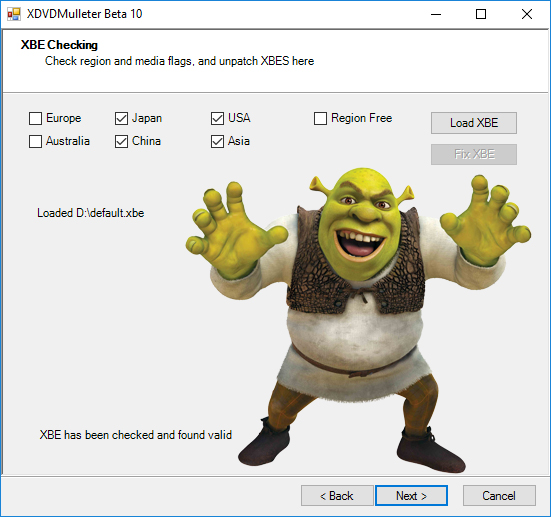Minimize the XDVDMulleter window
This screenshot has width=551, height=517.
coord(436,14)
